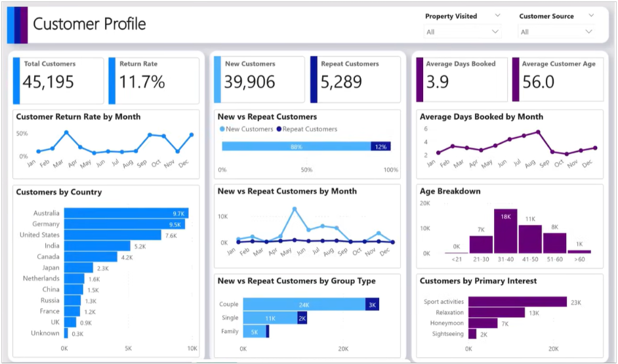Viewport: 618px width, 364px height.
Task: Select the Australia bar in Customers by Country
Action: click(126, 213)
